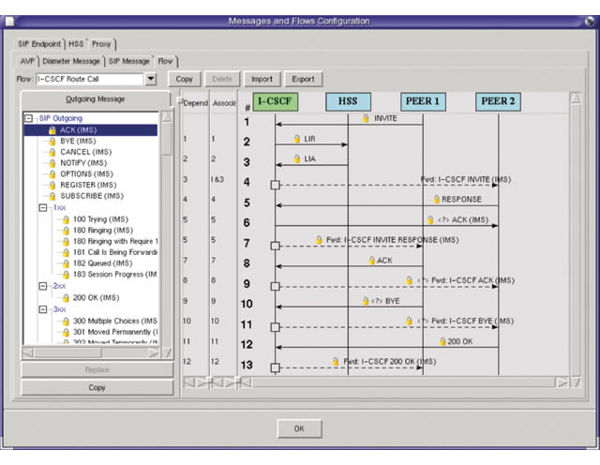Click the lock icon next to row 12 200 OK
This screenshot has width=600, height=465.
442,341
